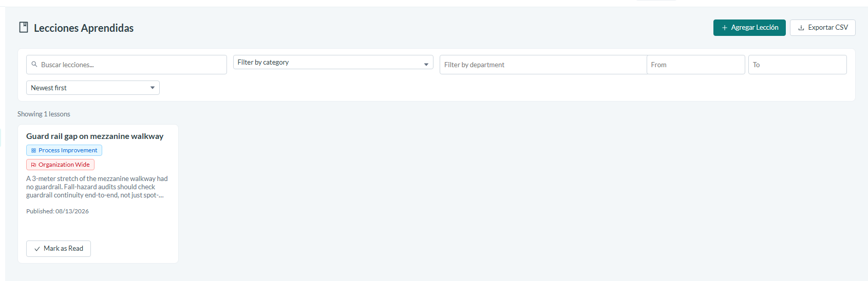This screenshot has width=868, height=281.
Task: Click the Organization Wide tag
Action: click(x=60, y=165)
